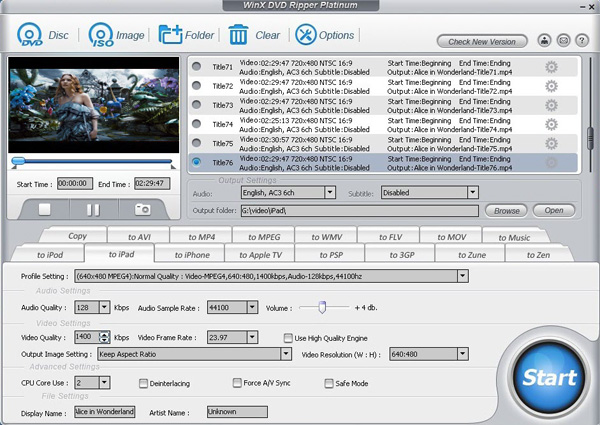Screen dimensions: 600x425
Task: Open the Folder source button
Action: tap(186, 35)
